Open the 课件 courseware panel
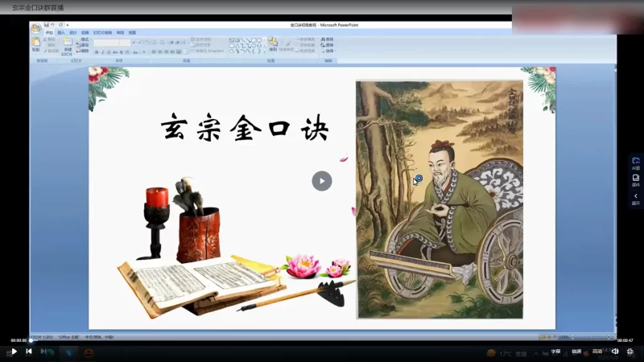Image resolution: width=644 pixels, height=362 pixels. point(636,180)
